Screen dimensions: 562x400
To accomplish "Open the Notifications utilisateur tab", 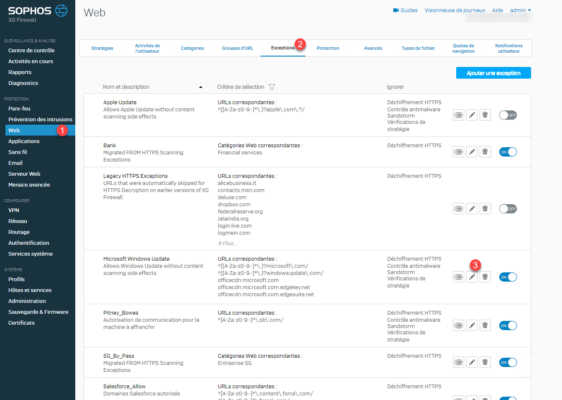I will [x=509, y=48].
